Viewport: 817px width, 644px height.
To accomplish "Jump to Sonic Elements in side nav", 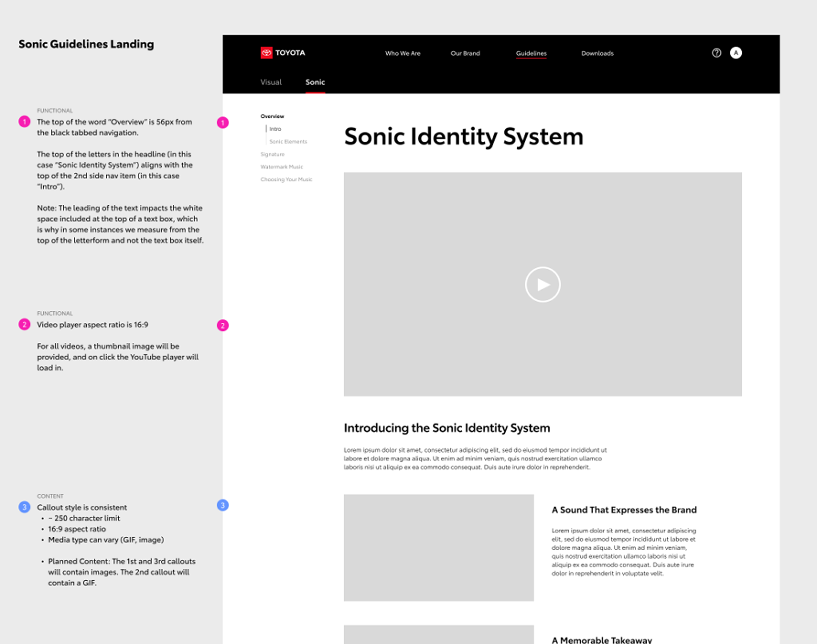I will point(288,142).
